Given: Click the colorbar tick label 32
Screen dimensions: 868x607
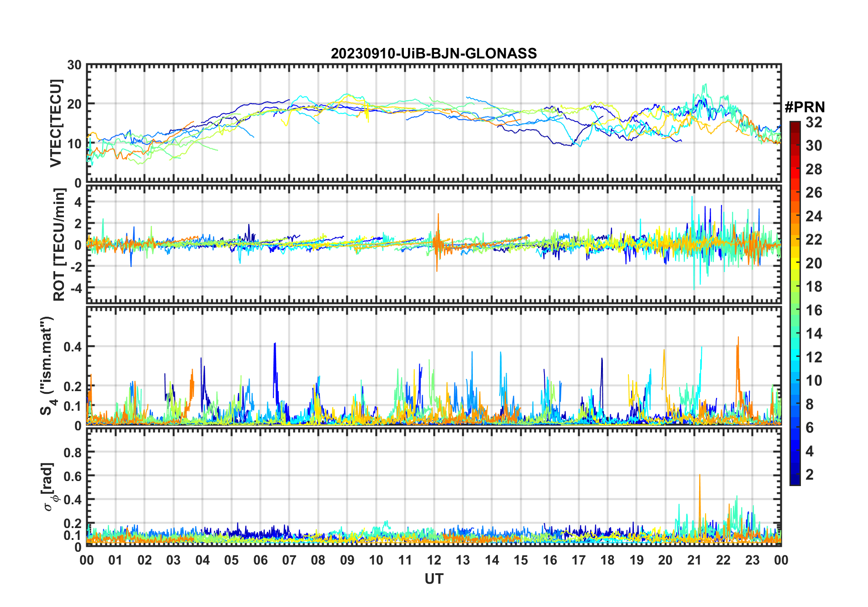Looking at the screenshot, I should 814,122.
